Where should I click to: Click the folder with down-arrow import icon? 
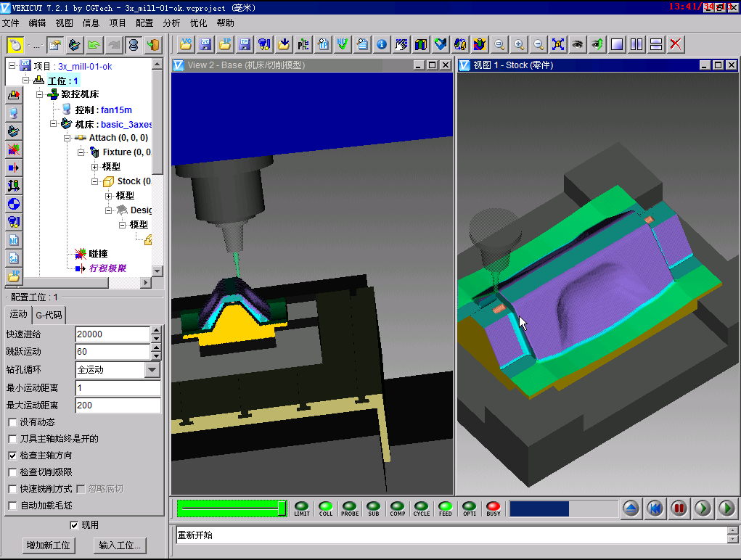pos(284,44)
